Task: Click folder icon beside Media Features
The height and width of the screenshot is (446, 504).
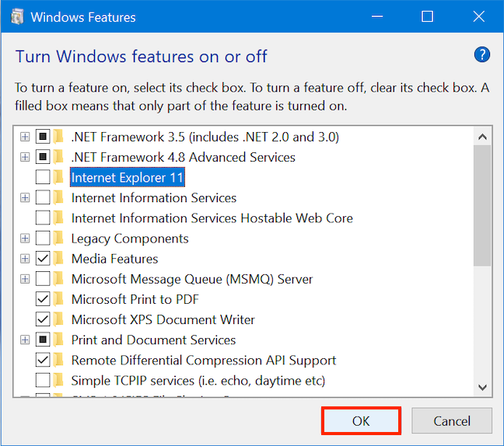Action: click(58, 258)
